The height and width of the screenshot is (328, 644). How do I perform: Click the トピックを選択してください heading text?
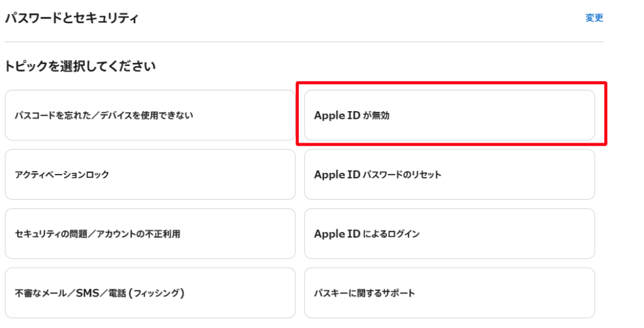(80, 66)
